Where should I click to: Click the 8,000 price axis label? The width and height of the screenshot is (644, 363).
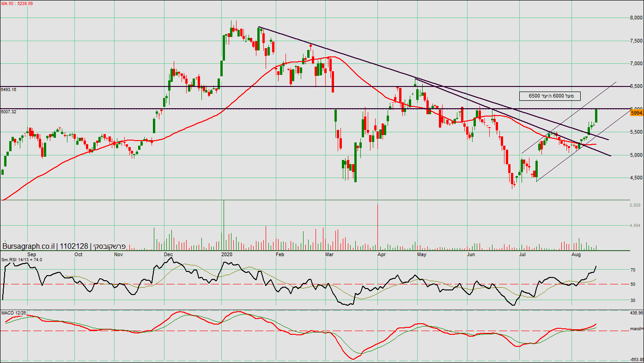click(x=637, y=18)
